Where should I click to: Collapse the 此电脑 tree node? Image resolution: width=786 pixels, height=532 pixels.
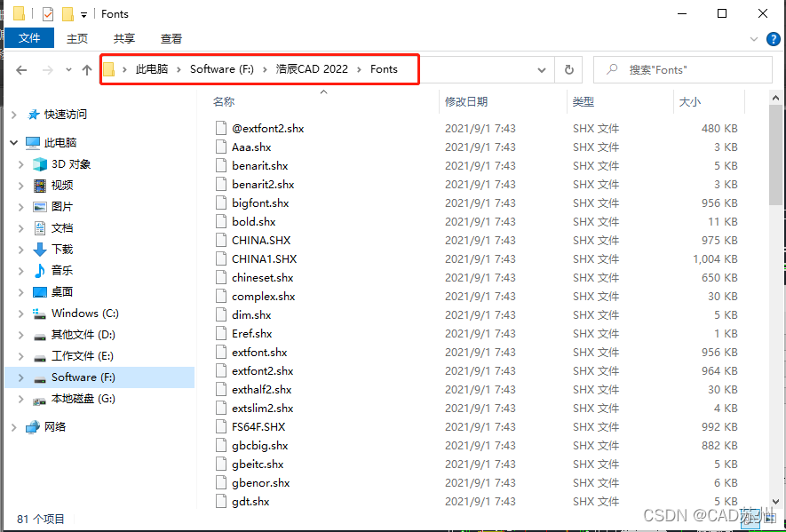pos(13,143)
